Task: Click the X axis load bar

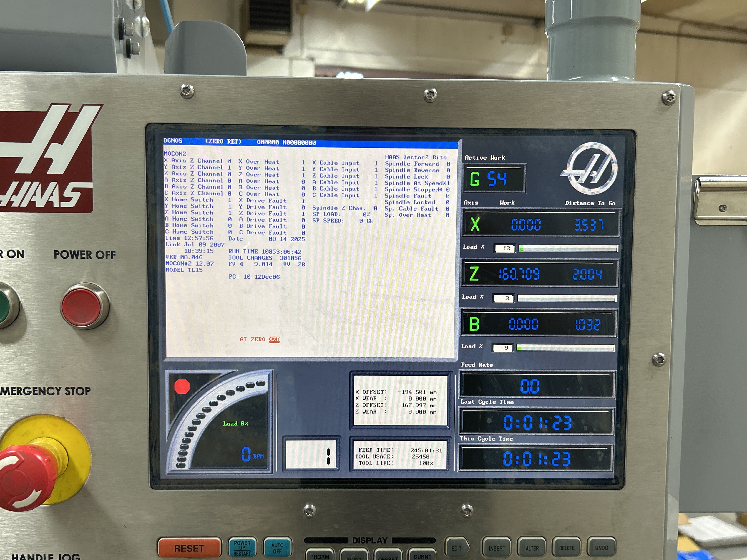Action: (568, 249)
